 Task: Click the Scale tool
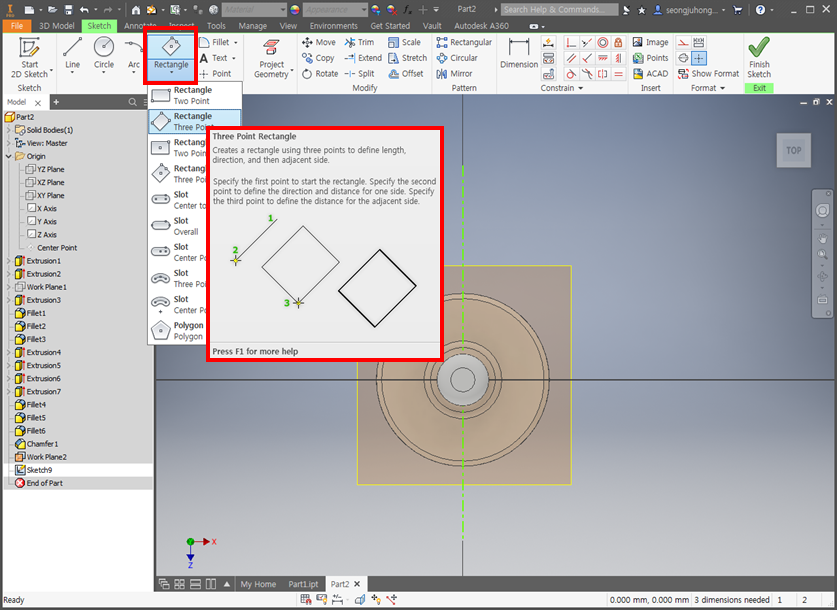pos(405,42)
